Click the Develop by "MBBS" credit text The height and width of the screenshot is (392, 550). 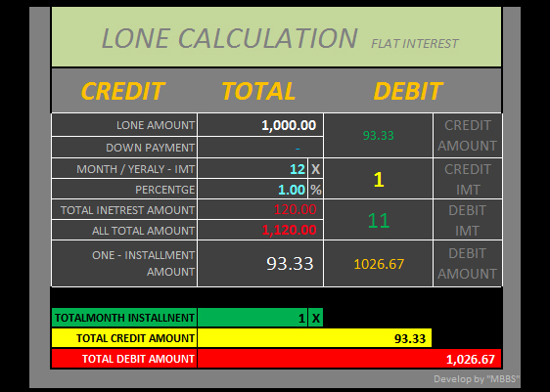pyautogui.click(x=477, y=378)
